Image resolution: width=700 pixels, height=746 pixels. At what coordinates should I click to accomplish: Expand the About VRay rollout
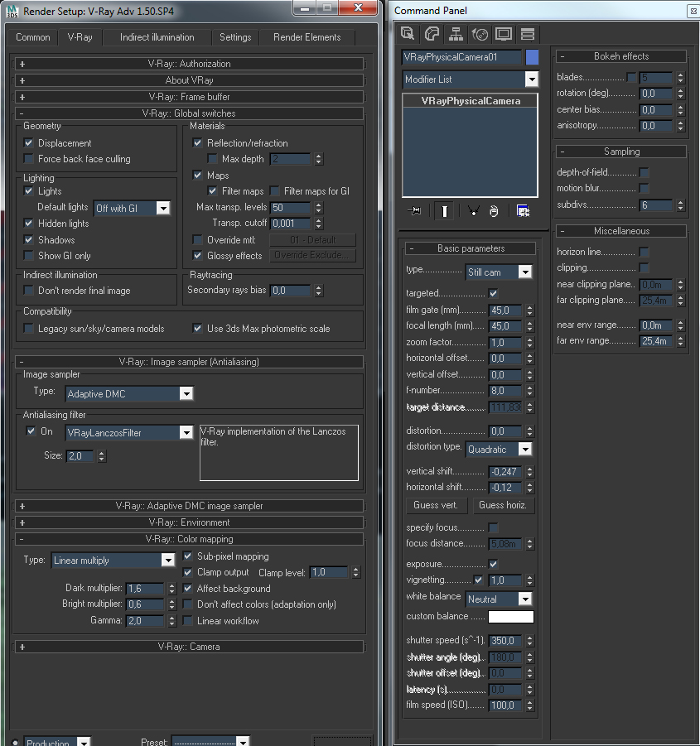190,80
